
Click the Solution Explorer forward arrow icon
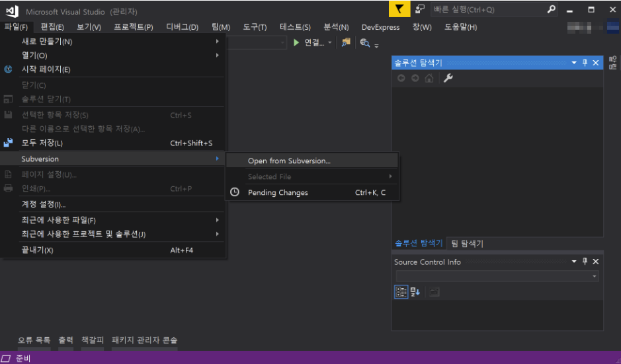[x=415, y=78]
